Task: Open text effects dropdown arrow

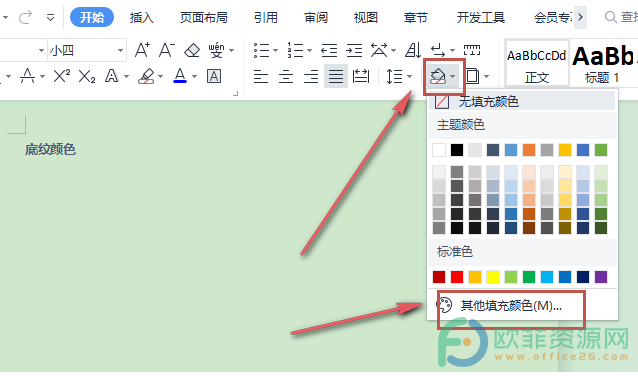Action: (126, 76)
